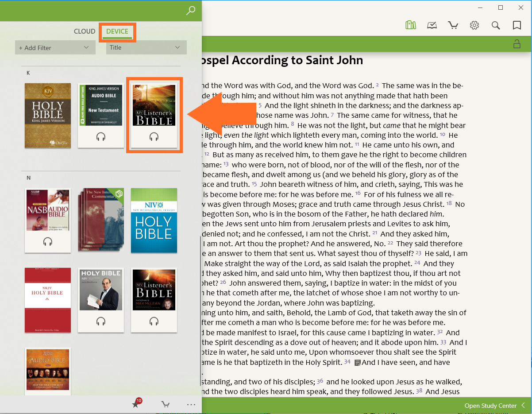Open favorites star with notification badge
Screen dimensions: 532x414
coord(136,404)
